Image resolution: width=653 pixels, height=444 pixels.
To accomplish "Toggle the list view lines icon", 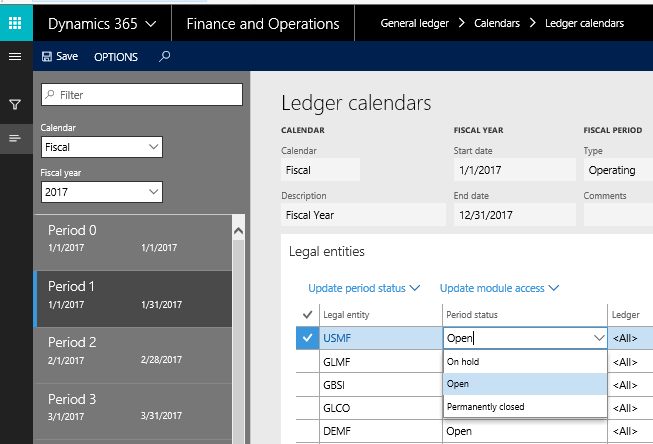I will coord(15,138).
